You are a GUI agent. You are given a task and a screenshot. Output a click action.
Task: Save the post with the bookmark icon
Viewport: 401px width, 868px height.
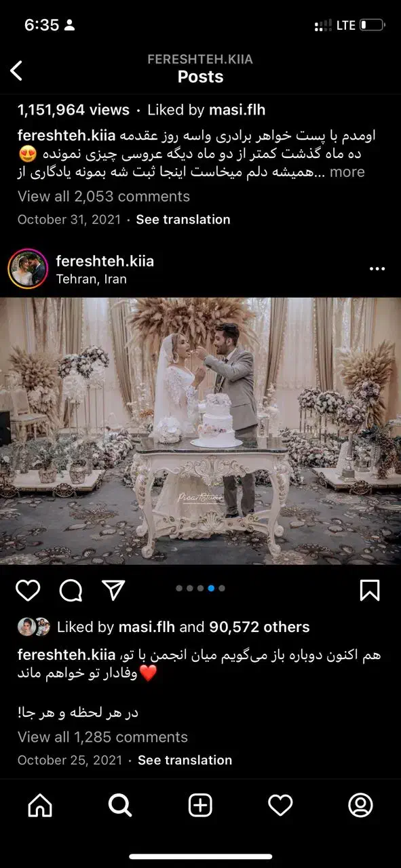pos(370,591)
